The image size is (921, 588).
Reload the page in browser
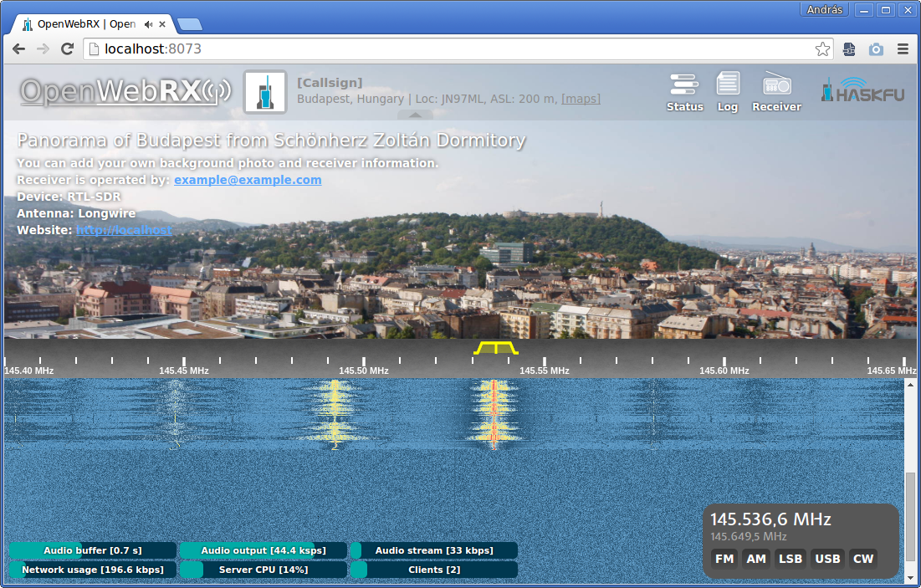[x=67, y=49]
